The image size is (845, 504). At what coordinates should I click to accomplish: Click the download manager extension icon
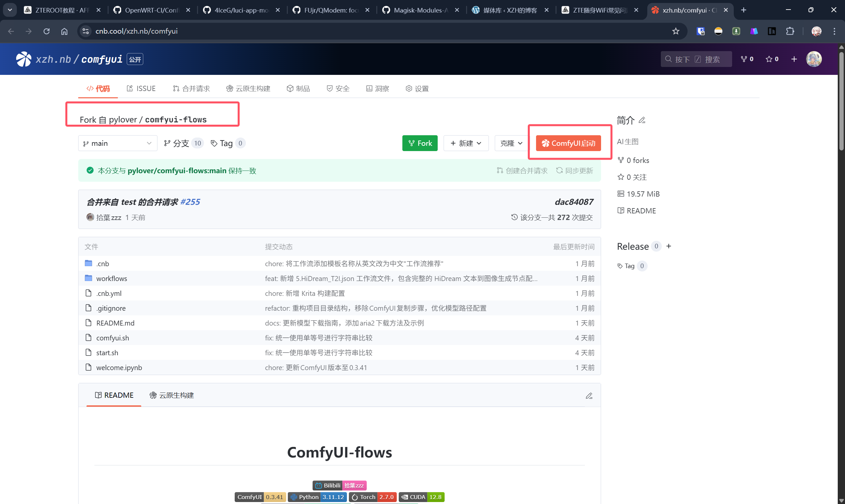tap(736, 31)
